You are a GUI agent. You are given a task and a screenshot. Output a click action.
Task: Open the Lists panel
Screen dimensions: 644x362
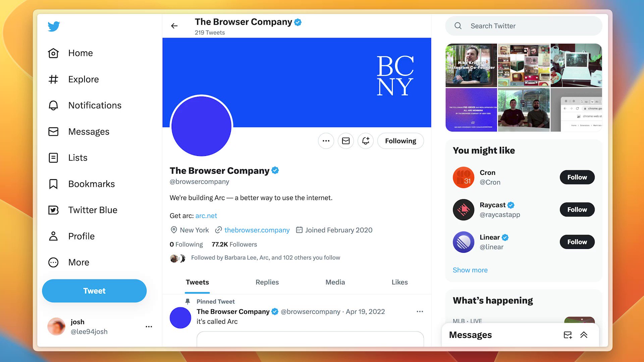click(78, 157)
